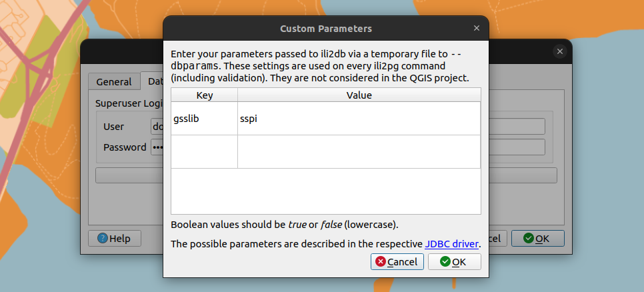Image resolution: width=644 pixels, height=292 pixels.
Task: Switch to the General tab
Action: click(114, 82)
